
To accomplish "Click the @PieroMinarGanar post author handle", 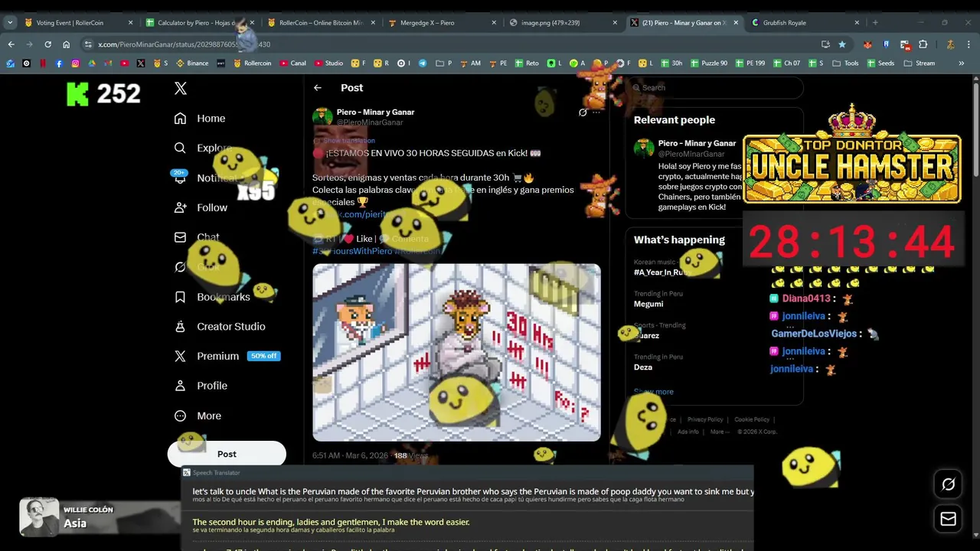I will (x=370, y=122).
